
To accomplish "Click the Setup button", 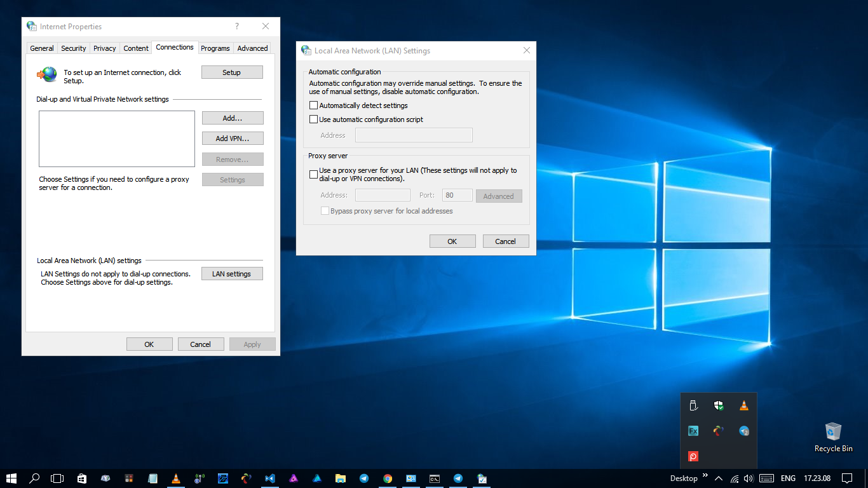I will [x=232, y=72].
